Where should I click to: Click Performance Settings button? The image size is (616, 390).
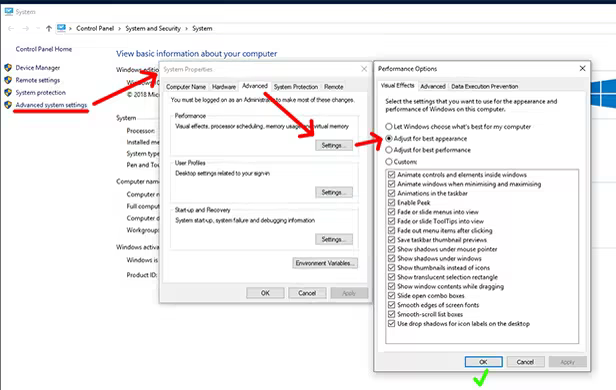(x=334, y=145)
